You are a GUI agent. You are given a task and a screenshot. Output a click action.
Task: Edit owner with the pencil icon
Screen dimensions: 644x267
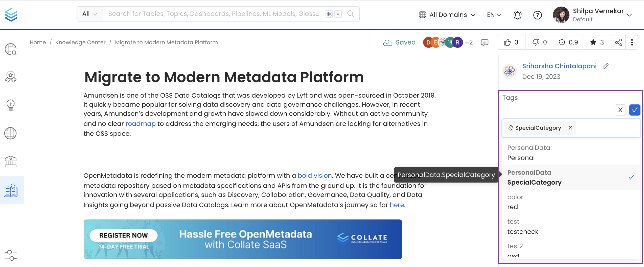[606, 66]
